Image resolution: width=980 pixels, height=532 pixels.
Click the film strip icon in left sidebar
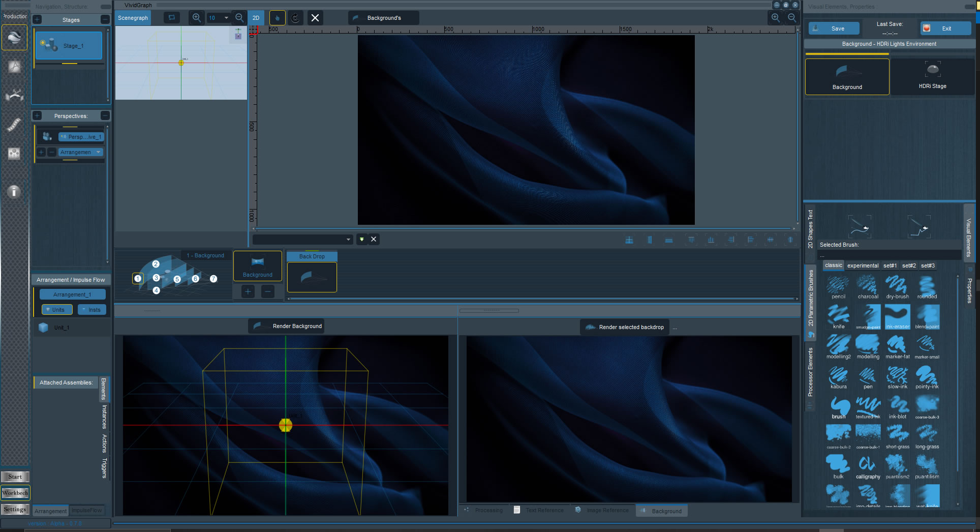click(14, 125)
